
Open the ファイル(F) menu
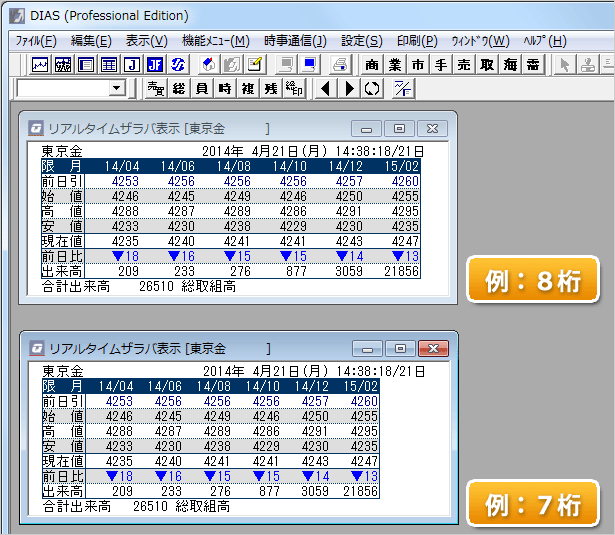pos(36,41)
